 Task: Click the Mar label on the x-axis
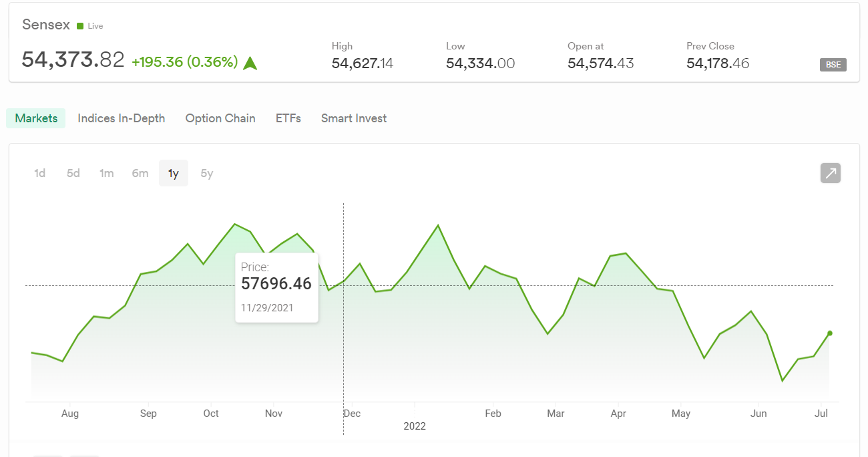[x=556, y=414]
